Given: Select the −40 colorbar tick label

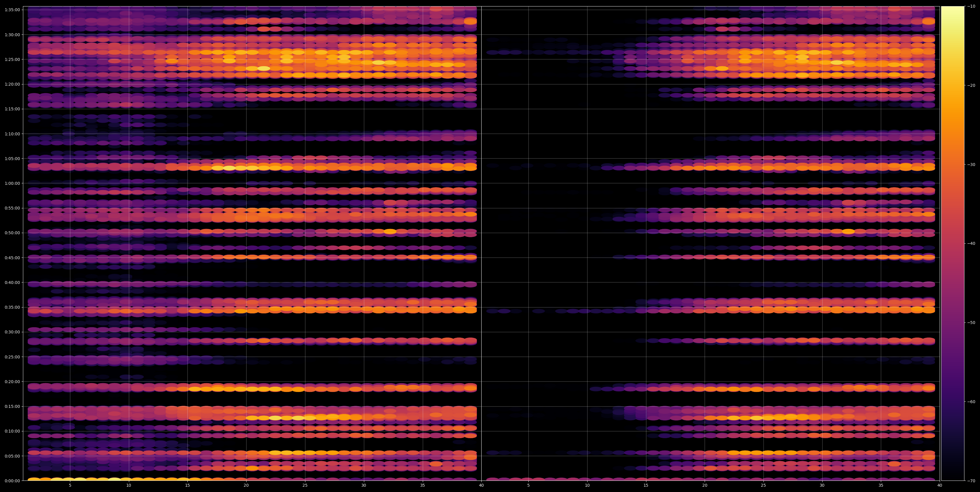Looking at the screenshot, I should [x=971, y=244].
